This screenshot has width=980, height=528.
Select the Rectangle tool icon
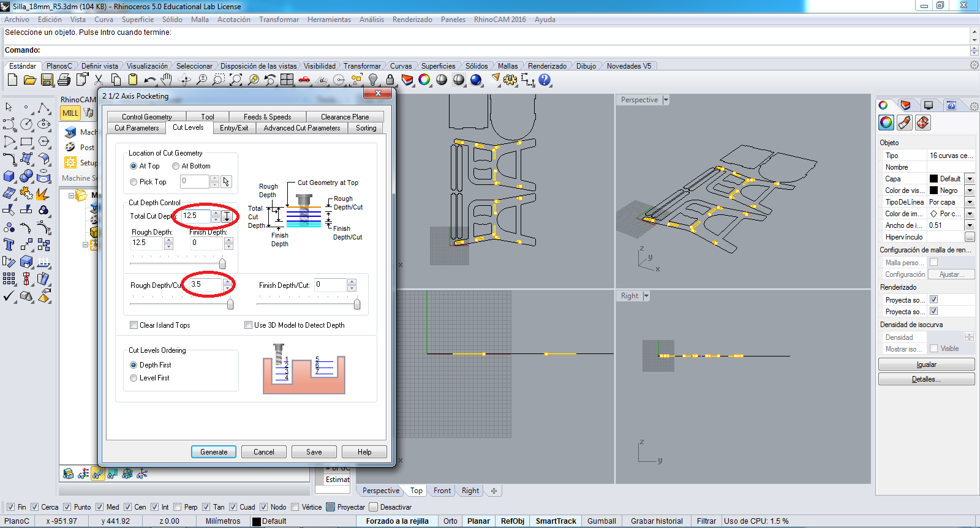(26, 141)
